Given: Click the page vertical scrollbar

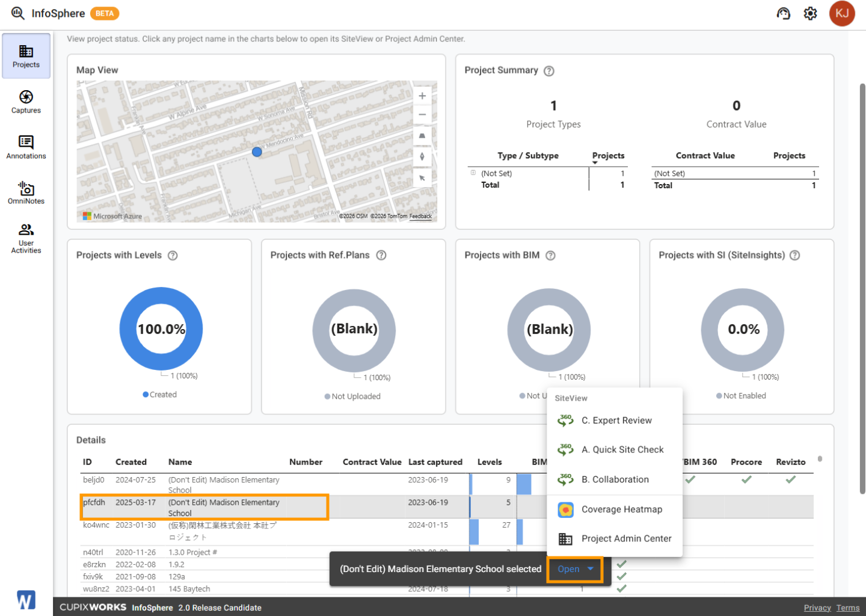Looking at the screenshot, I should click(x=862, y=289).
